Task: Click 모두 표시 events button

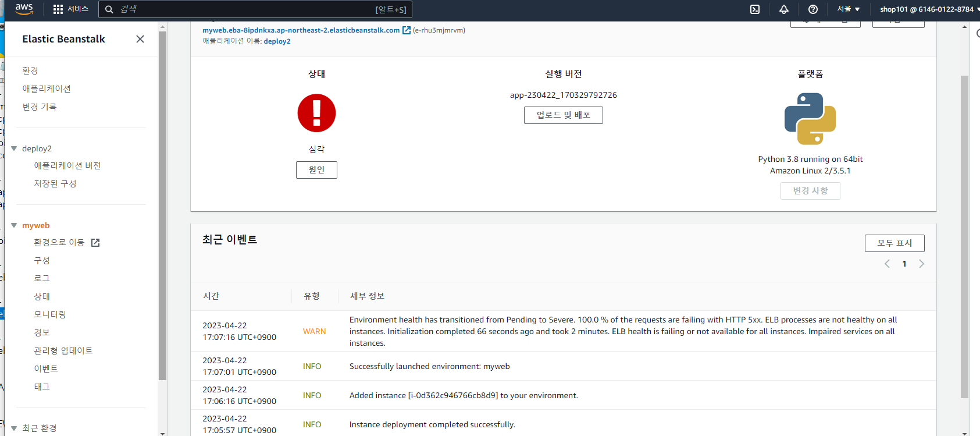Action: click(895, 243)
